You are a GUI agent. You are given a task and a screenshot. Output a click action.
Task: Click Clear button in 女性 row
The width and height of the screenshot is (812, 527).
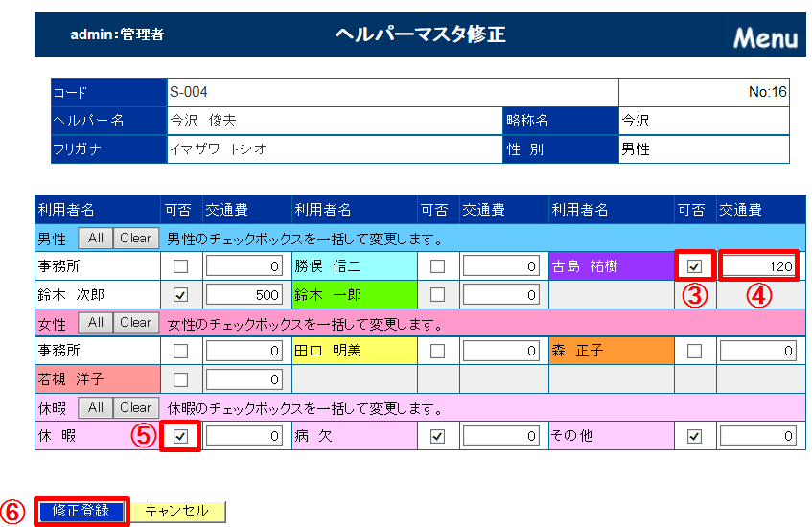pyautogui.click(x=135, y=323)
